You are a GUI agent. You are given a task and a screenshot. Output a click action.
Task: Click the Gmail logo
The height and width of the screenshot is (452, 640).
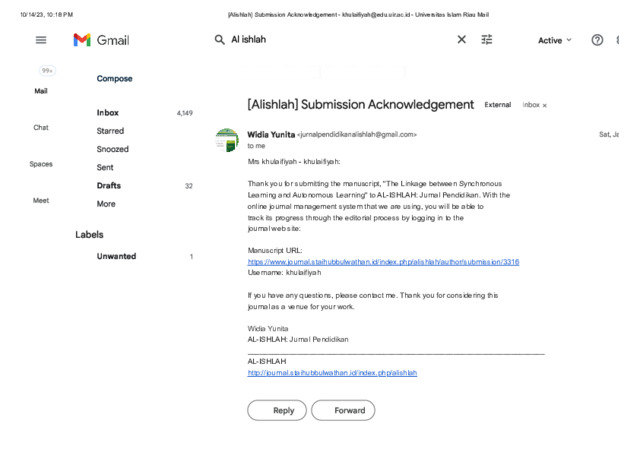(101, 40)
